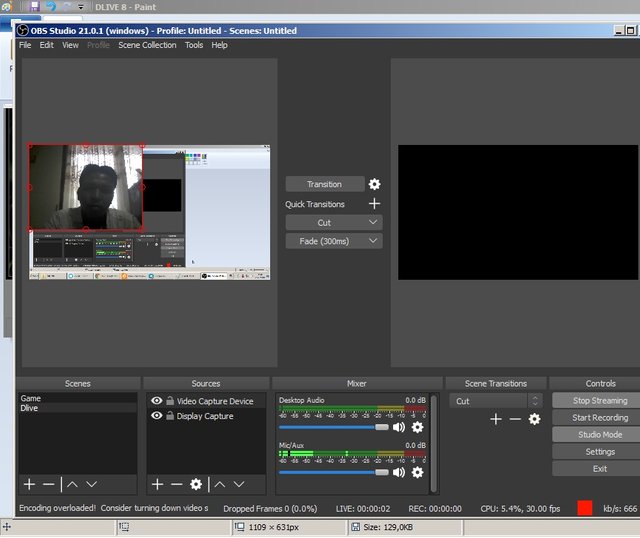Add a quick transition with plus icon

click(374, 204)
